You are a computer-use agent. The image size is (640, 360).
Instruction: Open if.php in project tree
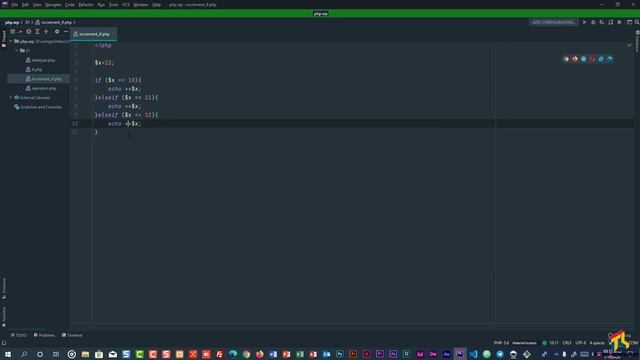click(34, 69)
